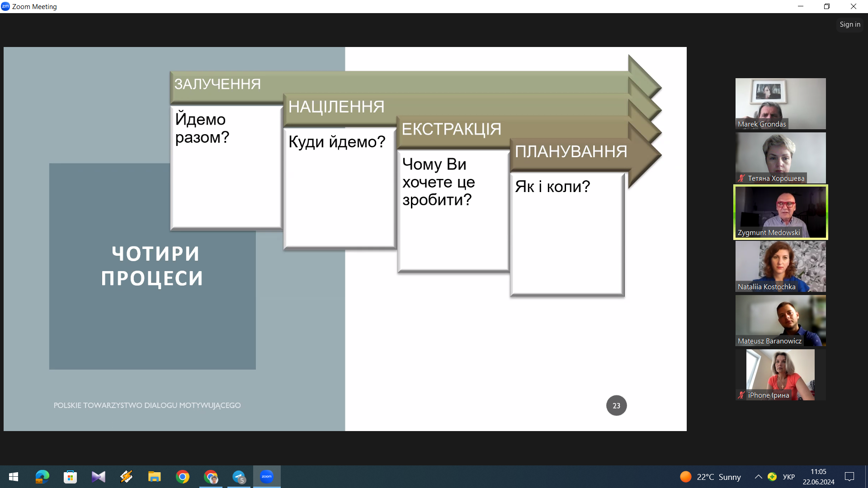The image size is (868, 488).
Task: Open Telegram from the taskbar
Action: [239, 477]
